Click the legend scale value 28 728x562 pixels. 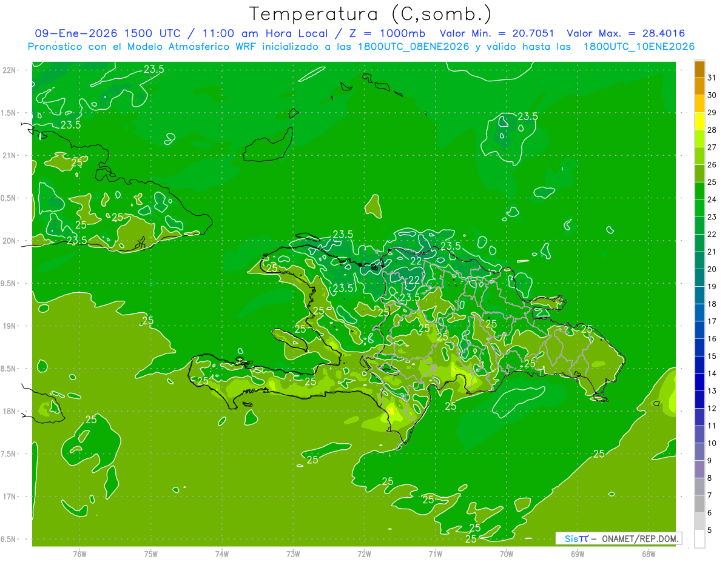pyautogui.click(x=712, y=130)
